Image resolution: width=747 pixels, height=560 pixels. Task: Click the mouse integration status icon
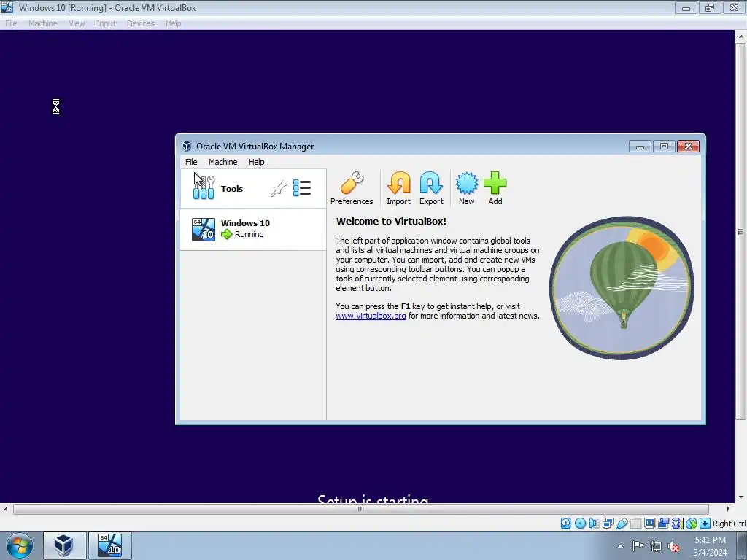(692, 524)
